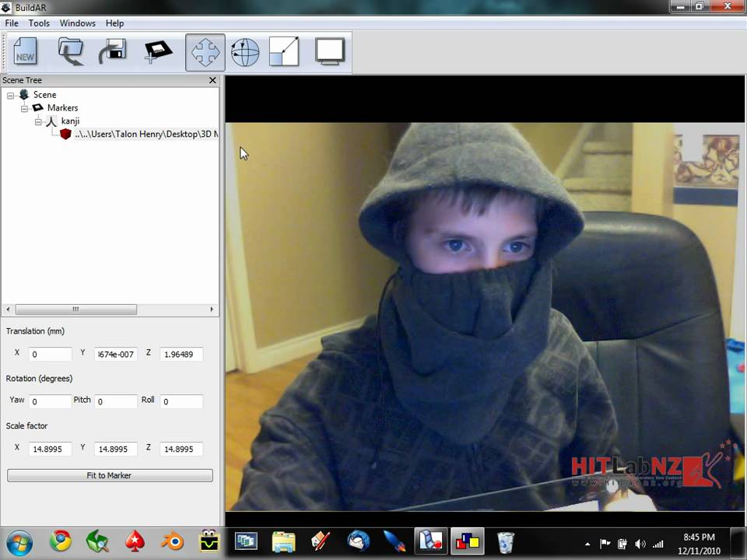Add a new marker with the marker icon

[x=158, y=51]
